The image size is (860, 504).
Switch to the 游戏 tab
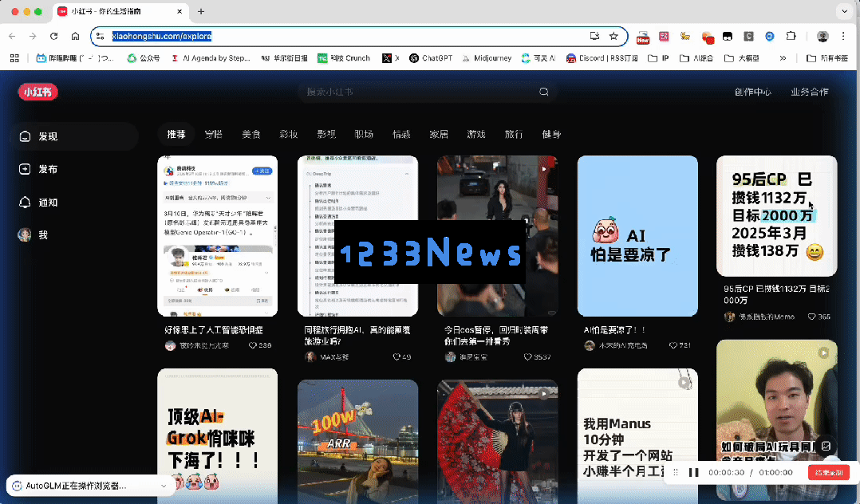pos(476,134)
